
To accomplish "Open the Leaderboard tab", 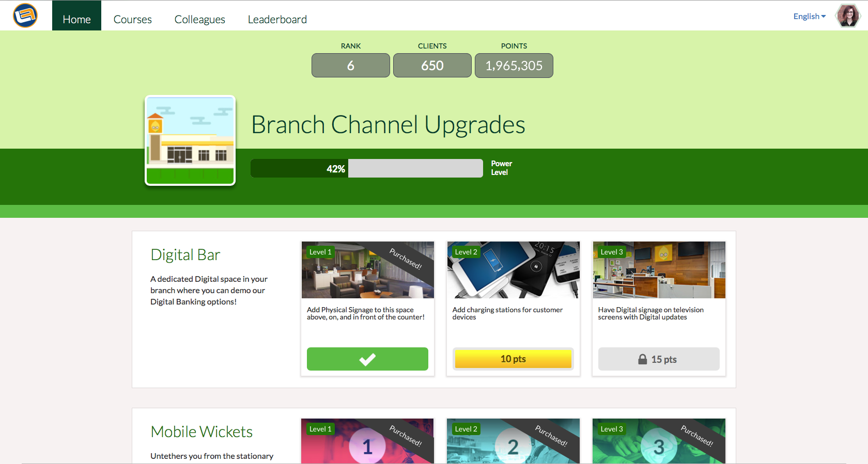I will click(277, 19).
